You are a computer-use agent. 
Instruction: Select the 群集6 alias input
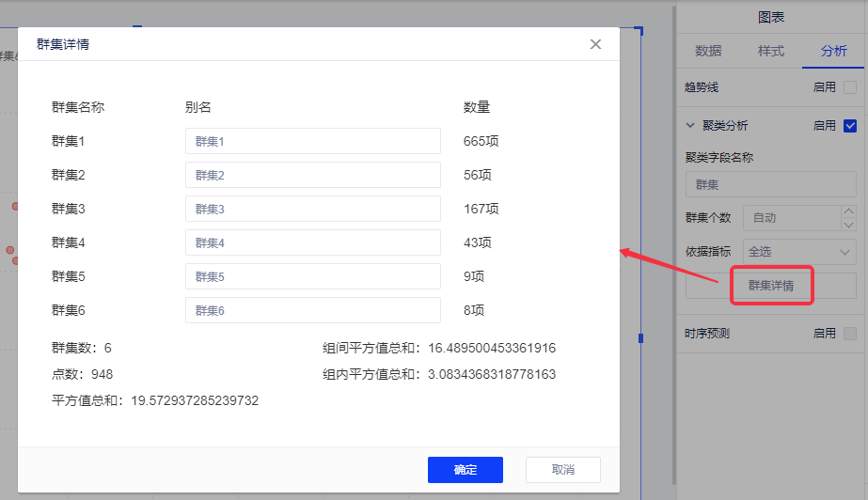pos(312,310)
